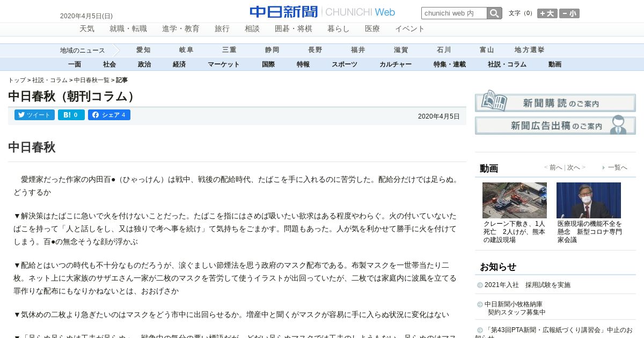Click the トップ breadcrumb link

point(17,80)
